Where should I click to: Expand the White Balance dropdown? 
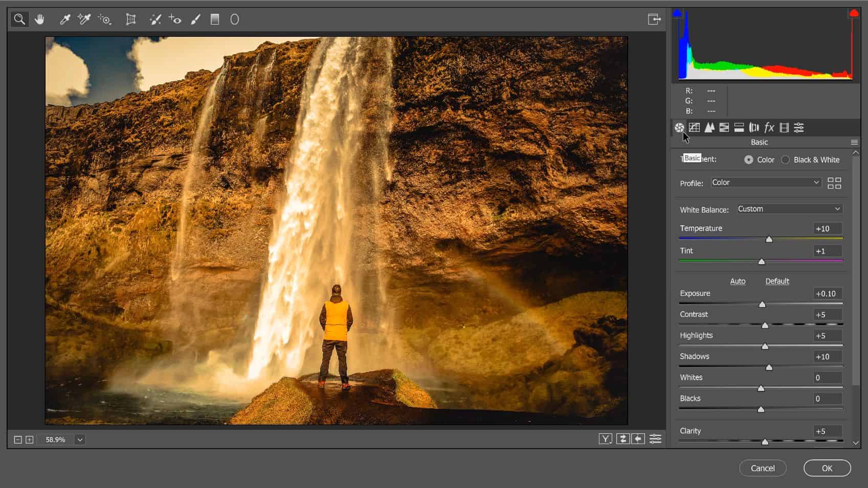click(x=789, y=209)
